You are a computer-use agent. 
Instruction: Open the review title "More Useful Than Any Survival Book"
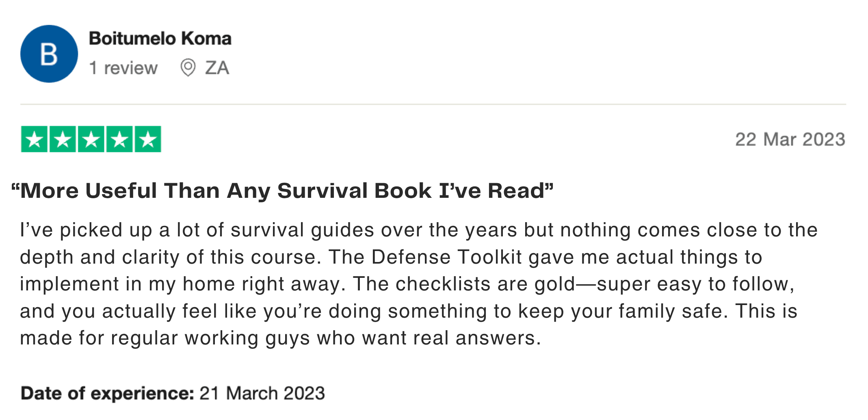(x=282, y=191)
